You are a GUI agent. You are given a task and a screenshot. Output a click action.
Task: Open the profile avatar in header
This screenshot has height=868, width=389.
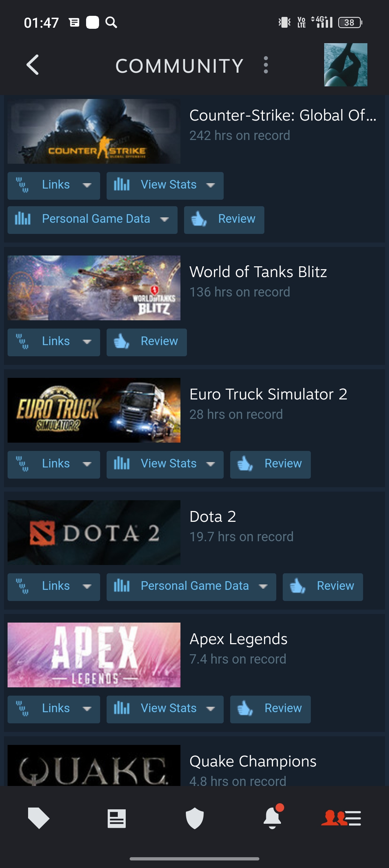click(346, 65)
